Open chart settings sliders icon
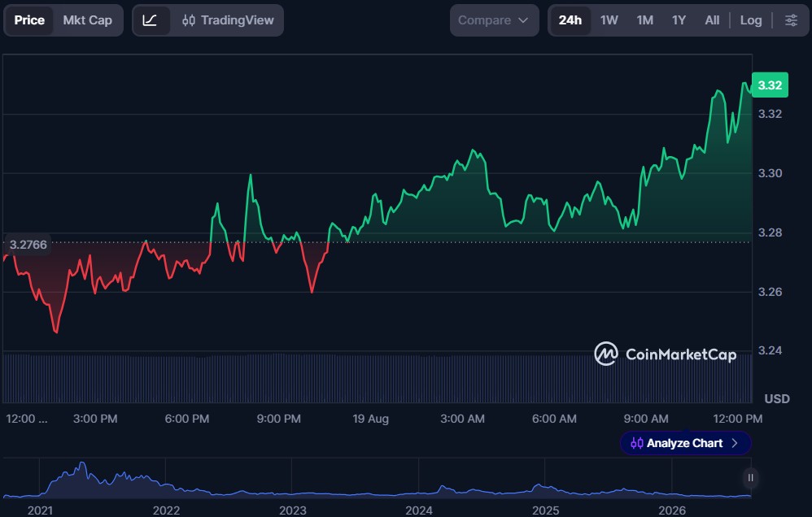 pyautogui.click(x=791, y=20)
